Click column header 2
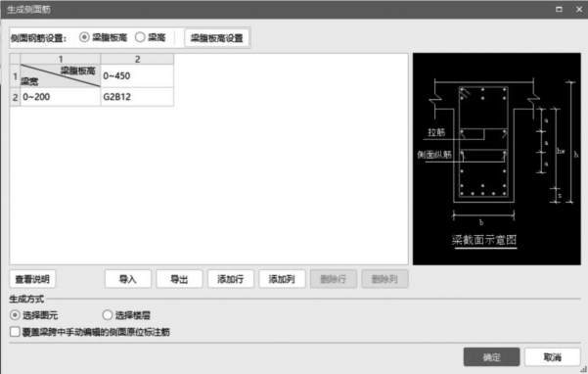This screenshot has width=588, height=374. tap(137, 59)
